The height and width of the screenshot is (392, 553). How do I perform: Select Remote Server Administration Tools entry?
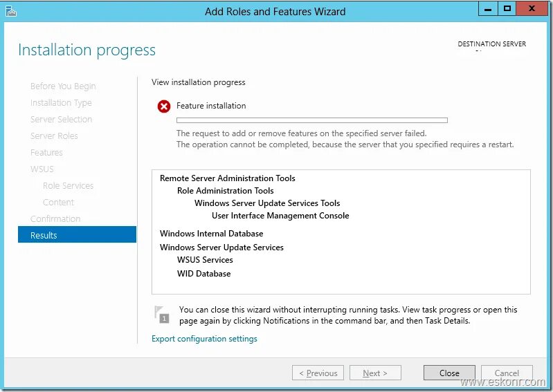228,178
